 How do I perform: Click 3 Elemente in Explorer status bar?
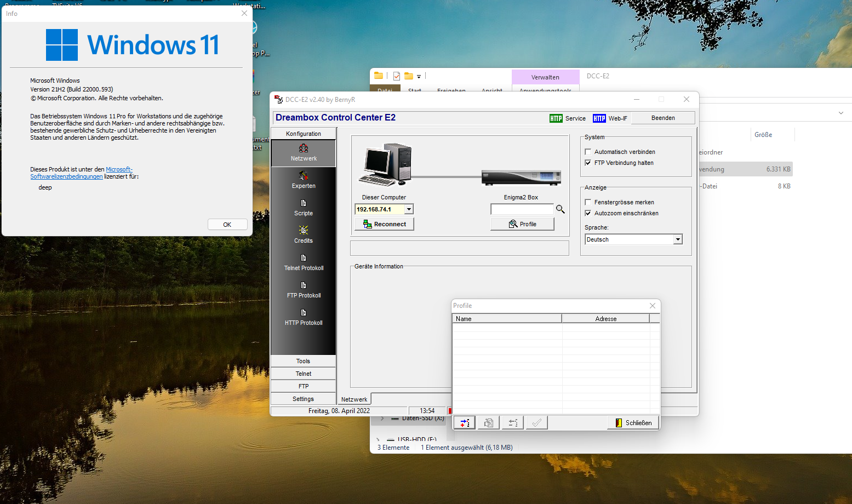pyautogui.click(x=393, y=448)
